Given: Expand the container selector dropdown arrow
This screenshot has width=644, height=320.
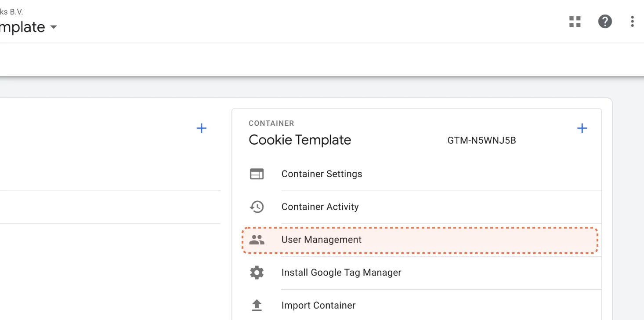Looking at the screenshot, I should [x=54, y=27].
